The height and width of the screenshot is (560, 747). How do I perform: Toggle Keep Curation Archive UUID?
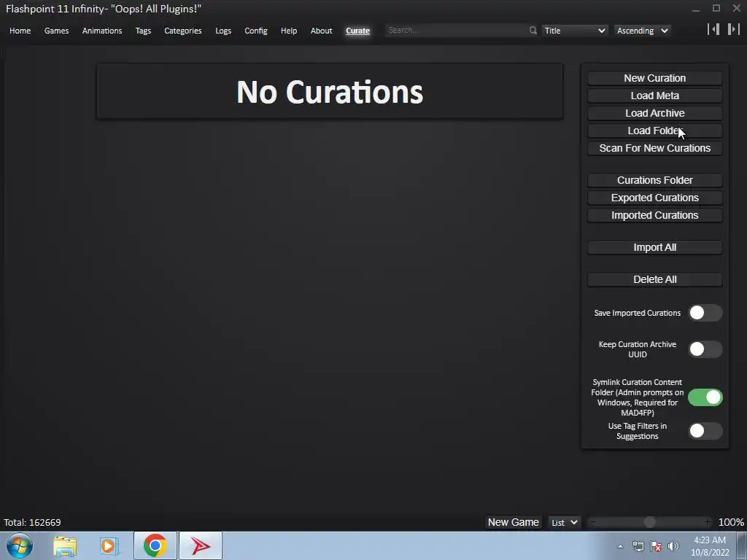click(705, 349)
